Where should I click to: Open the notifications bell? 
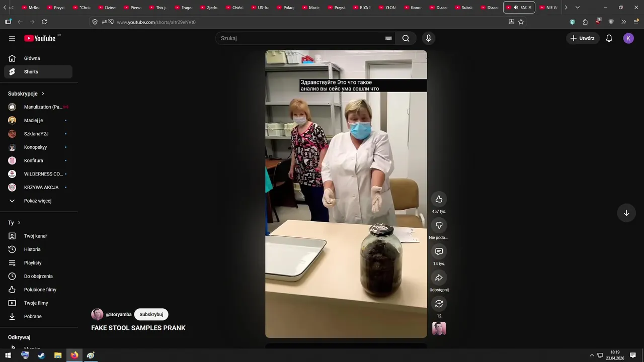(609, 38)
